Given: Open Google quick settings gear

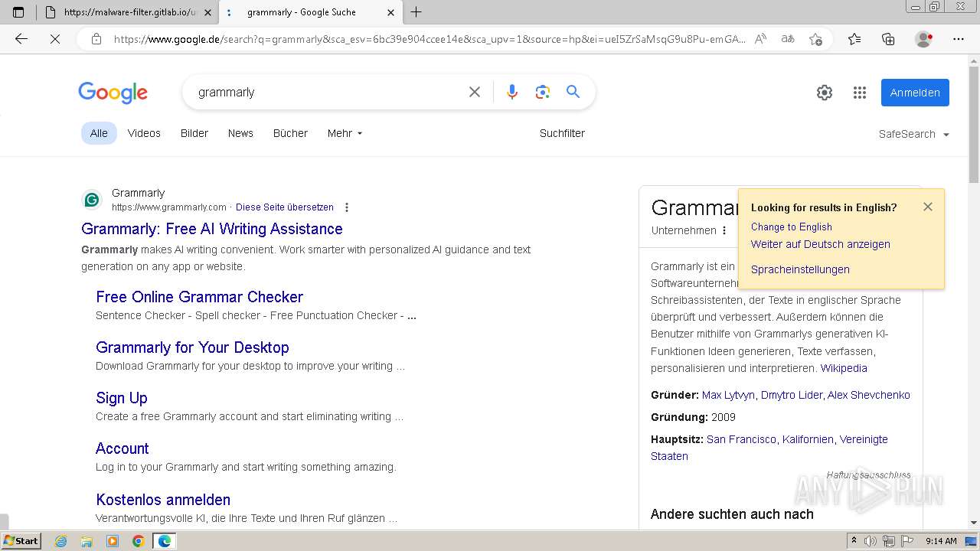Looking at the screenshot, I should tap(825, 93).
